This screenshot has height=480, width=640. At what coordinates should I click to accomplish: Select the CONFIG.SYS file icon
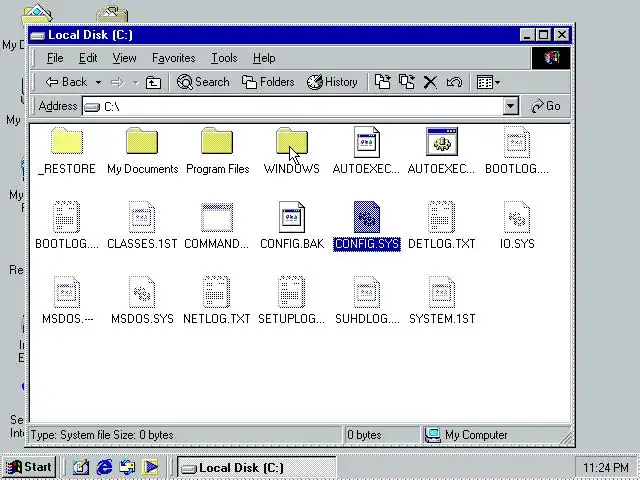click(x=367, y=217)
